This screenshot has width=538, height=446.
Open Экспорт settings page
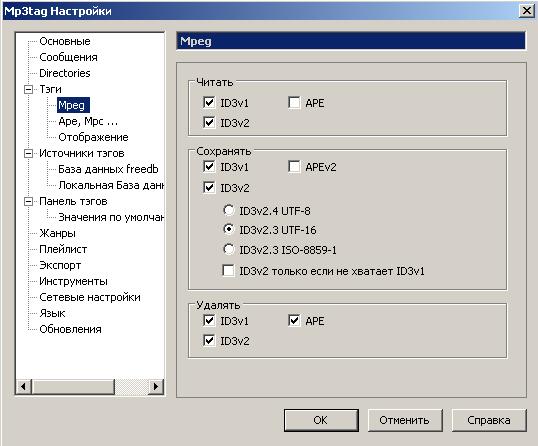point(60,265)
